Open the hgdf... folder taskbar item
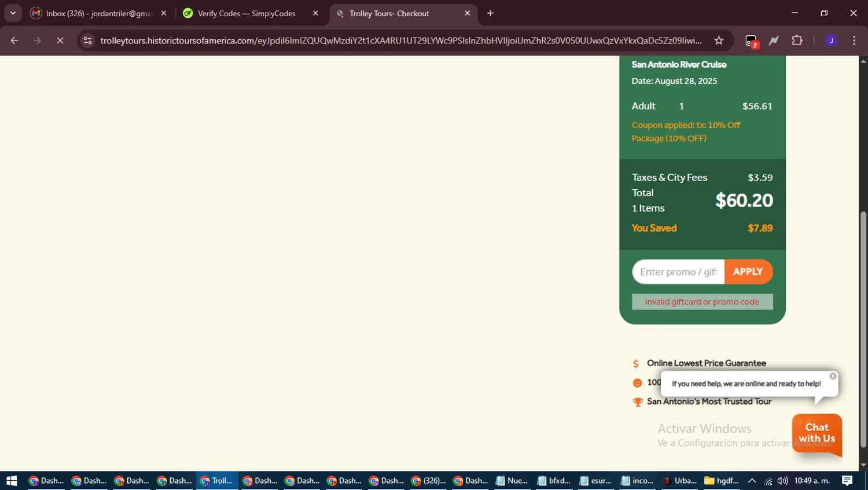Image resolution: width=868 pixels, height=490 pixels. [x=722, y=481]
